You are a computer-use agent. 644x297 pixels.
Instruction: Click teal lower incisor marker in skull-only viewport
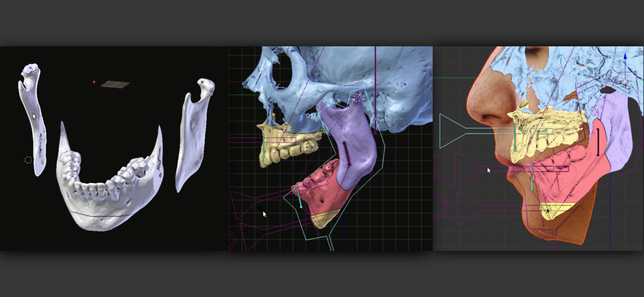(x=299, y=197)
